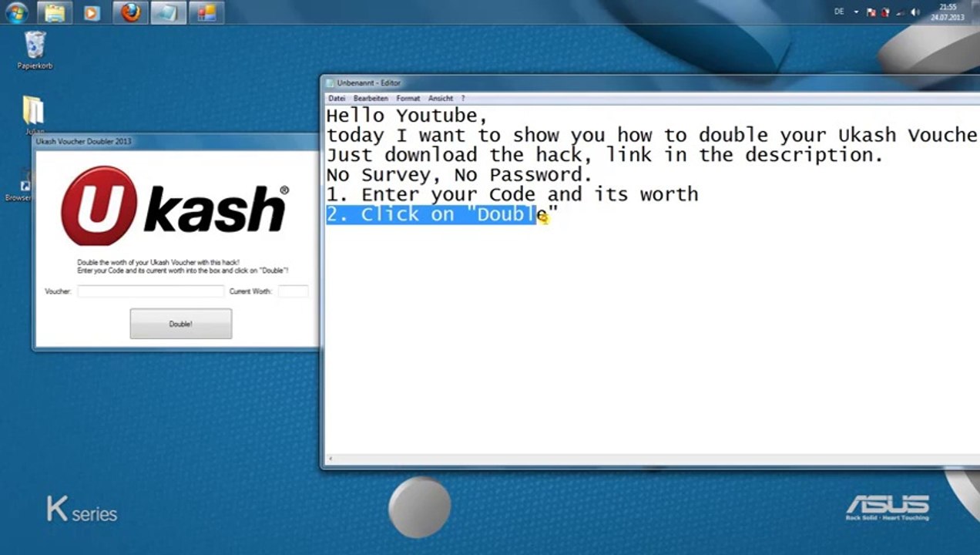The height and width of the screenshot is (555, 980).
Task: Click the Voucher code input field
Action: tap(151, 291)
